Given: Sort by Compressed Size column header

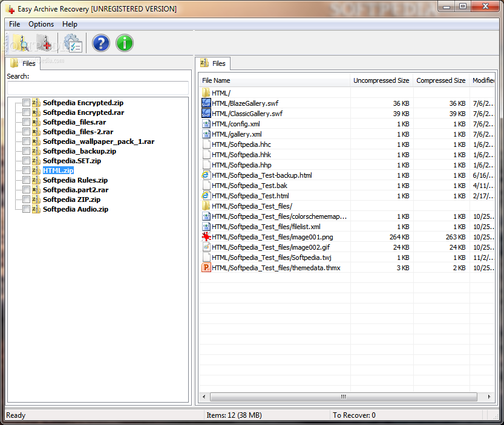Looking at the screenshot, I should click(441, 80).
